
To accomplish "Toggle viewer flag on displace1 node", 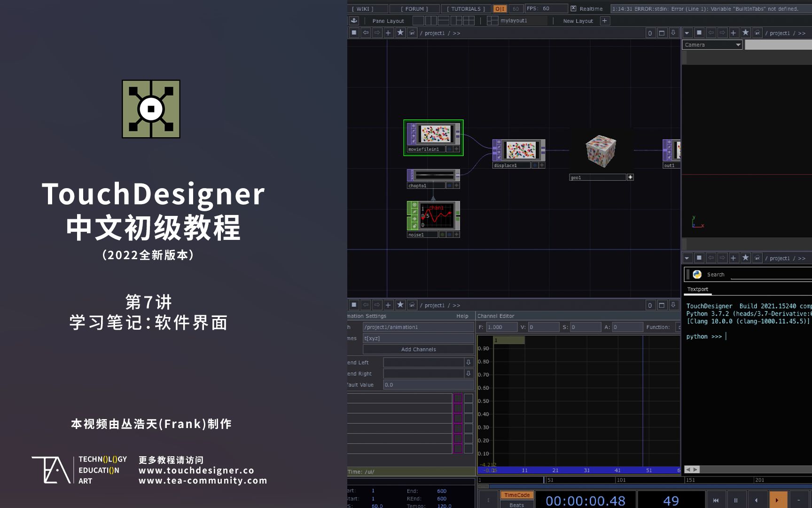I will (535, 165).
